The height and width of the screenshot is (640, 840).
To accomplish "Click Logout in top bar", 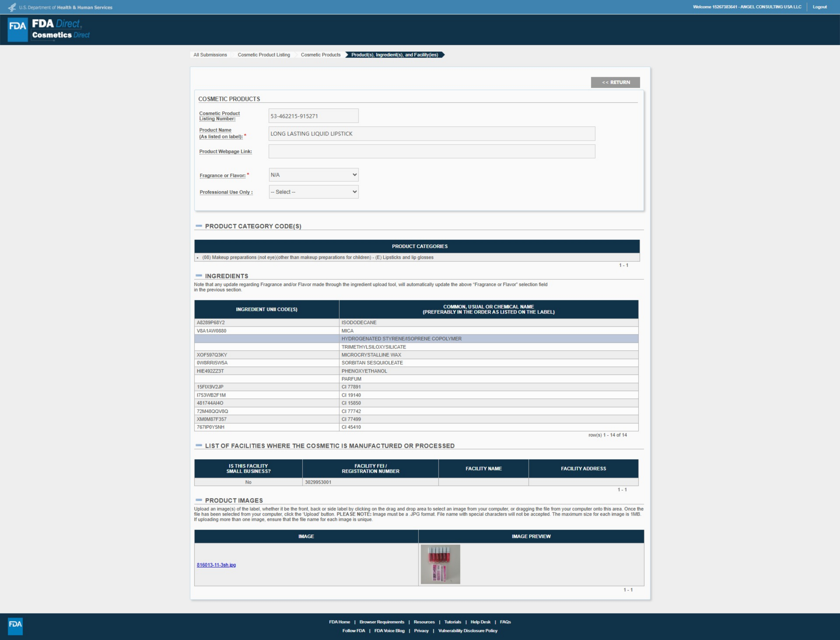I will click(819, 7).
